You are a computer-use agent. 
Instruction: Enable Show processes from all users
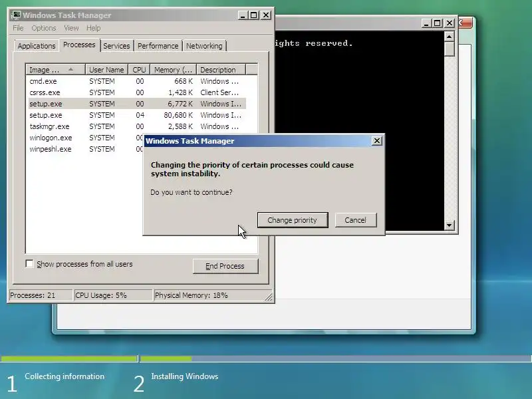point(29,263)
